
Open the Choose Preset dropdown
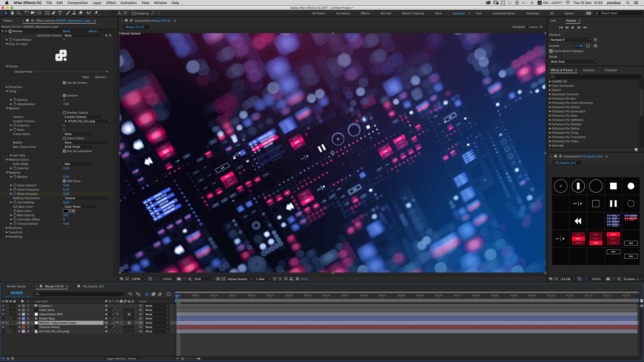coord(61,72)
